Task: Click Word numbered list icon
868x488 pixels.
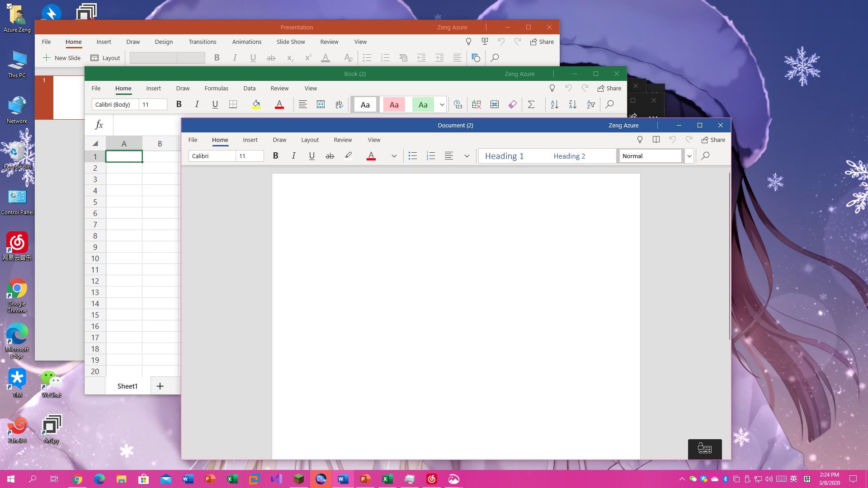Action: pyautogui.click(x=431, y=156)
